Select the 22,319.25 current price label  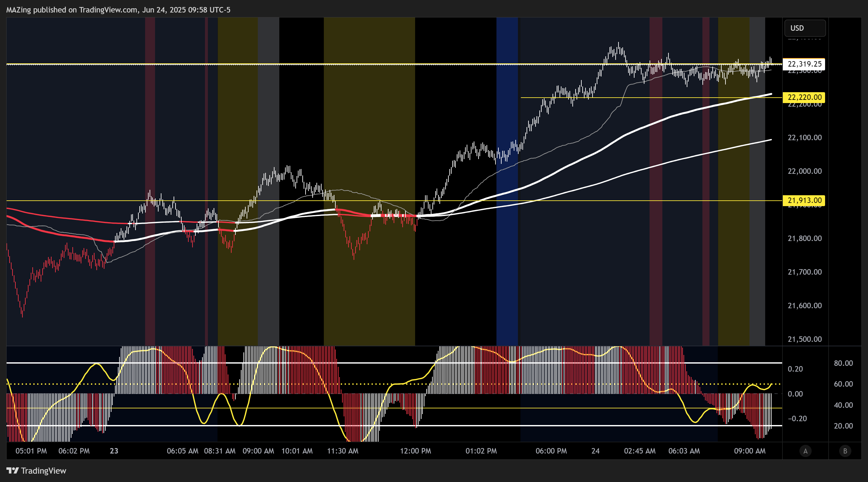coord(804,64)
